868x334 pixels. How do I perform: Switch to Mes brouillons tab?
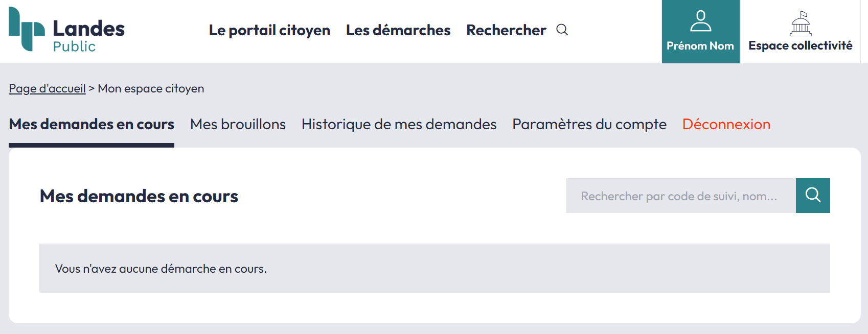[238, 124]
